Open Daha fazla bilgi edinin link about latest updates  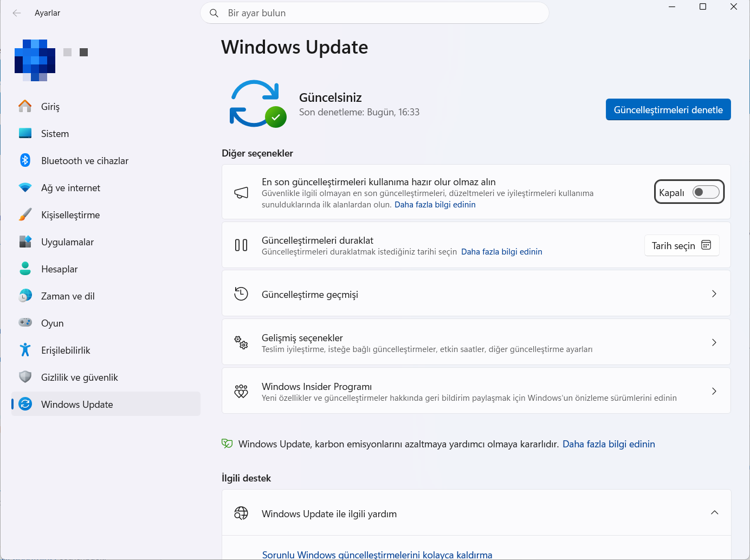pos(435,205)
